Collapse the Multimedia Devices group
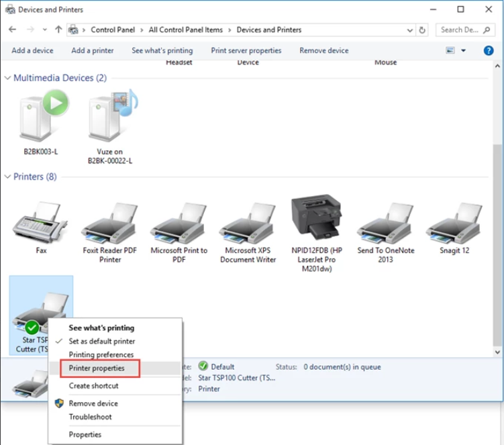 [7, 78]
